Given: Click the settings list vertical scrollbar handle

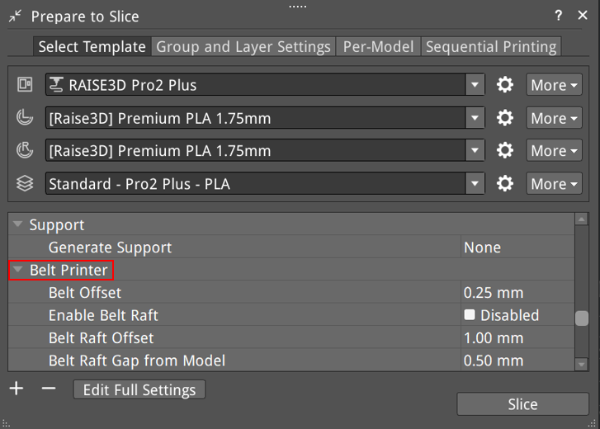Looking at the screenshot, I should pyautogui.click(x=581, y=318).
